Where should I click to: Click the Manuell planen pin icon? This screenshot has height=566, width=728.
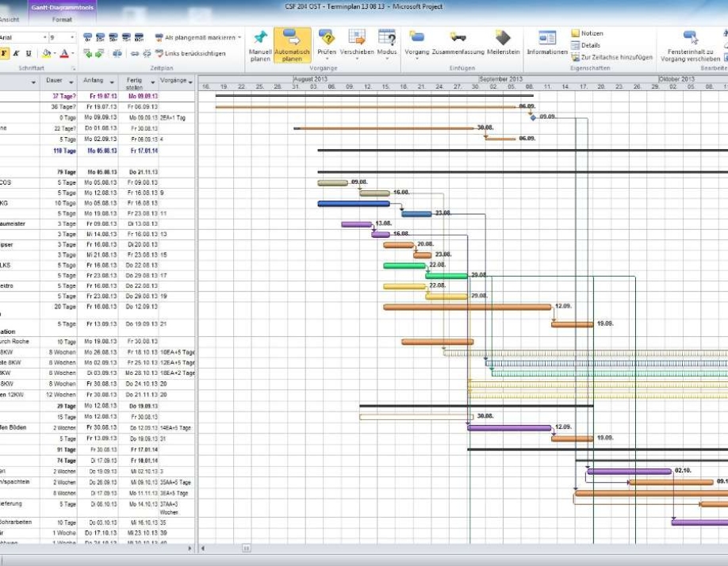click(259, 38)
